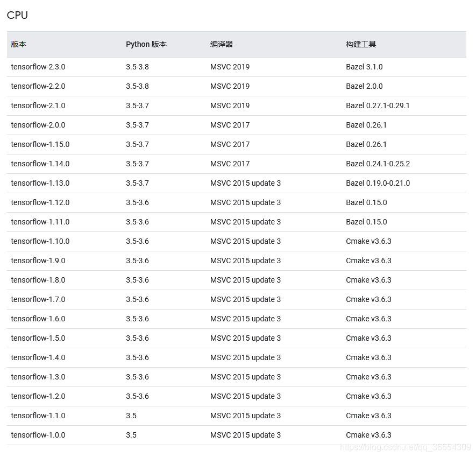Click the tensorflow-2.2.0 version cell

pyautogui.click(x=38, y=86)
